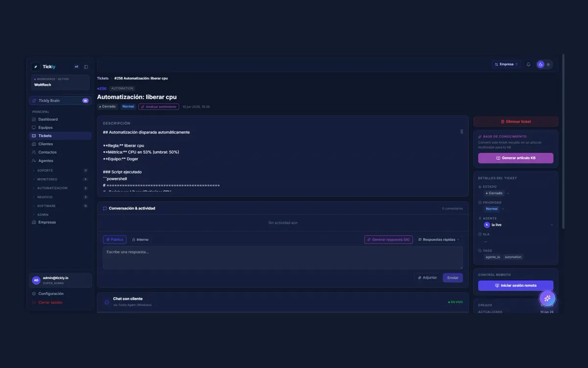Click the Chat con cliente icon
Viewport: 588px width, 368px height.
pos(107,302)
